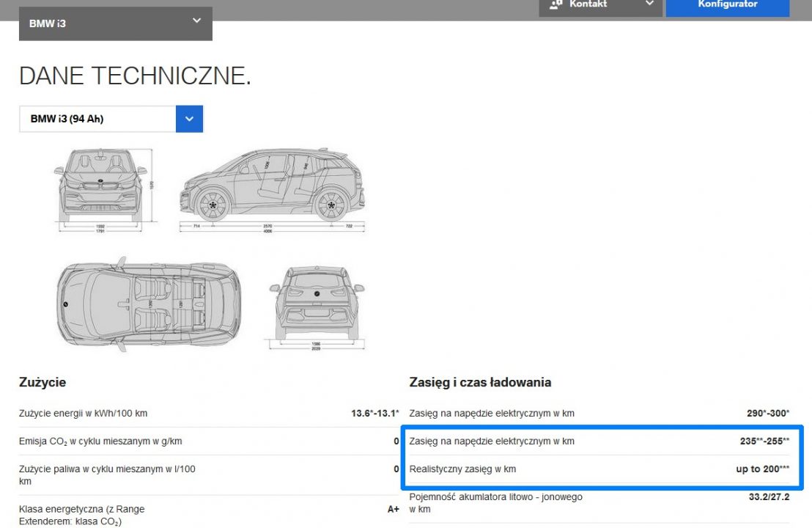Click the A+ energy class value

pos(393,510)
